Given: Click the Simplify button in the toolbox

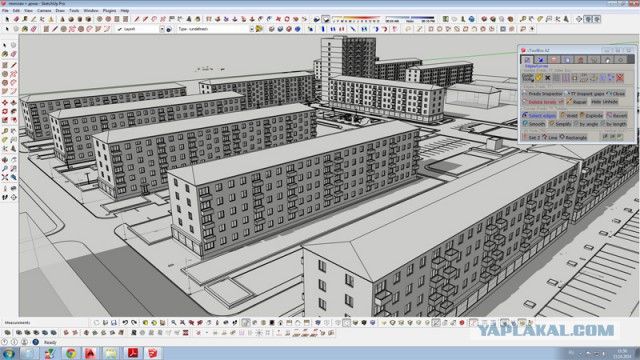Looking at the screenshot, I should (560, 124).
